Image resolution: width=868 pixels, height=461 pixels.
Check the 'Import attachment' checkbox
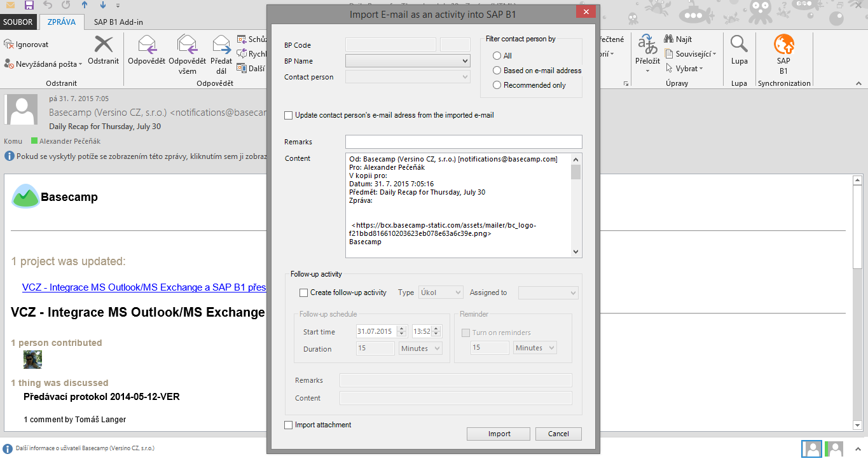(x=289, y=425)
